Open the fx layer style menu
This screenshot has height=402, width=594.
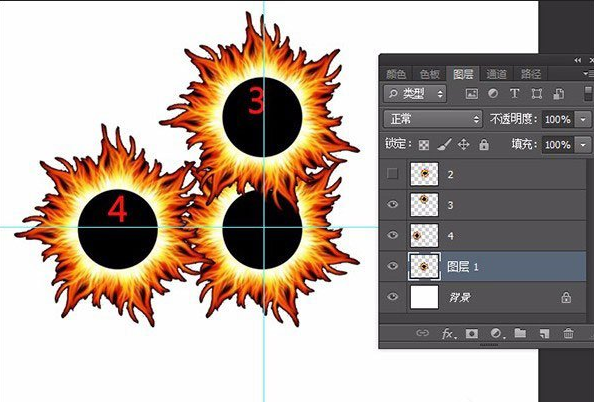pos(449,333)
